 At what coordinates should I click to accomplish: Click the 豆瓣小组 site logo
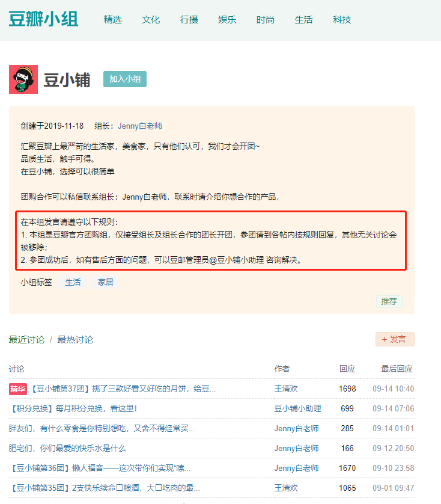tap(43, 19)
